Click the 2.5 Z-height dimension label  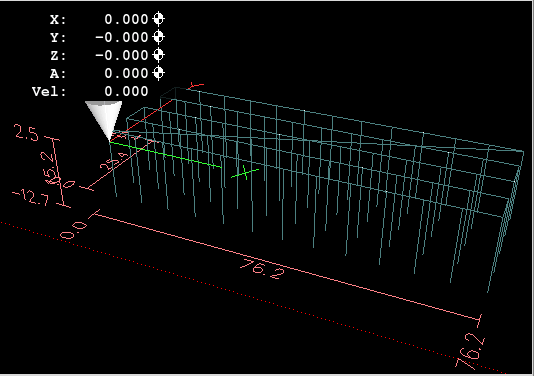click(26, 133)
